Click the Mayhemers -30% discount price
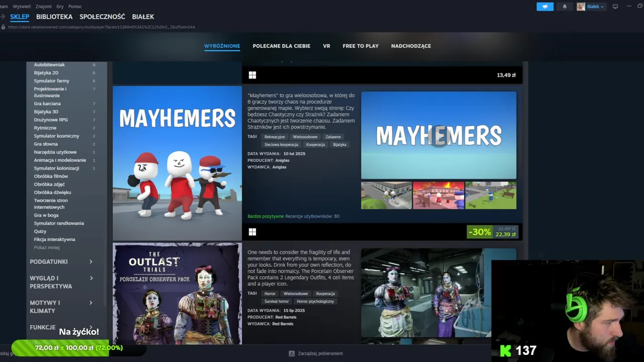This screenshot has height=362, width=644. 492,232
